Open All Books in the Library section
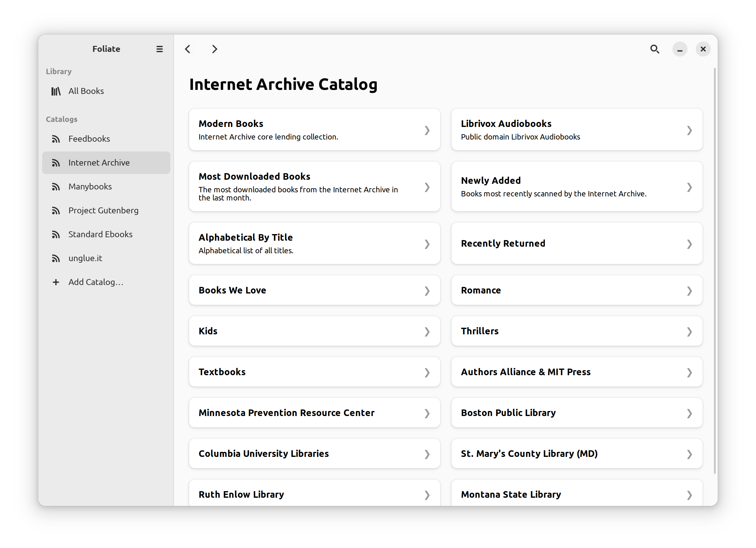Image resolution: width=756 pixels, height=548 pixels. [86, 91]
